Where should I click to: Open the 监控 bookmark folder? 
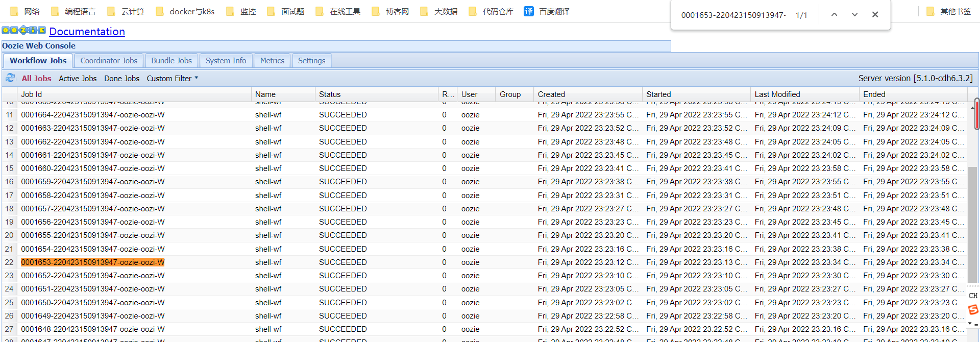pyautogui.click(x=241, y=11)
